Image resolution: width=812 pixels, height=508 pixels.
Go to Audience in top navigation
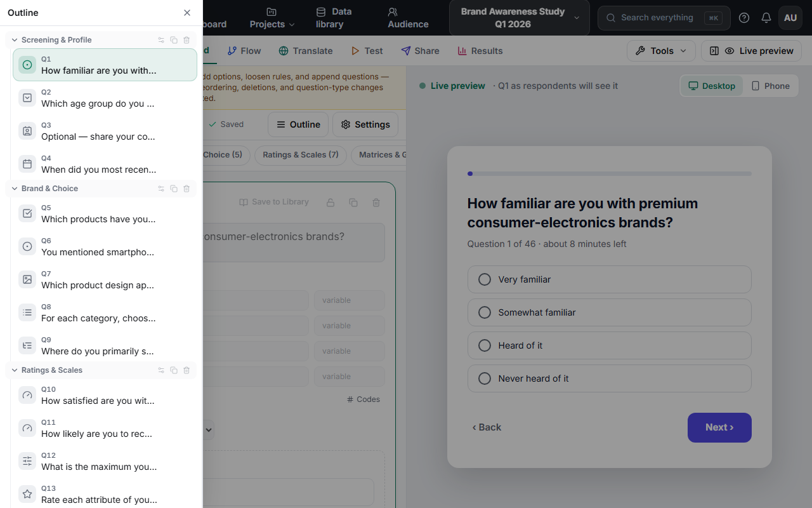point(408,18)
